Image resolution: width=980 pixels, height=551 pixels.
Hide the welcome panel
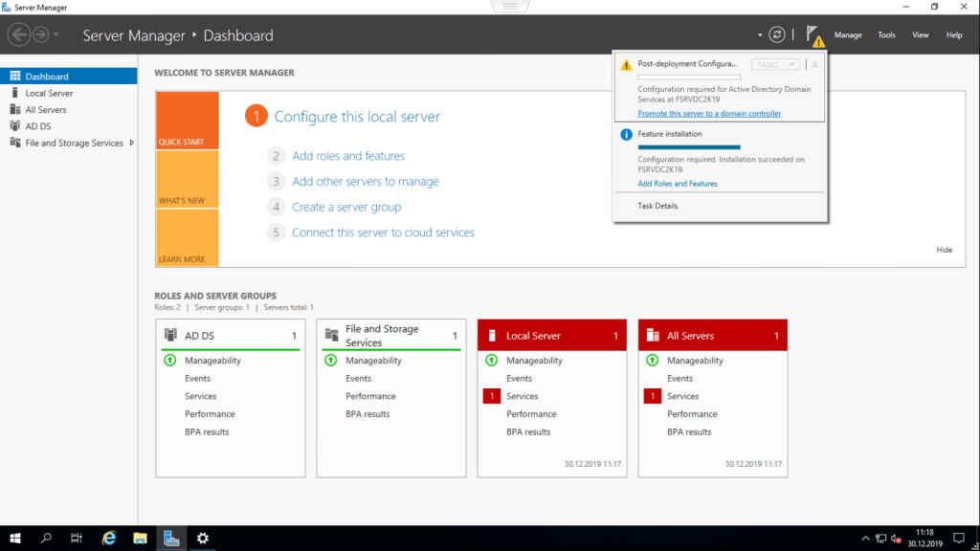944,250
